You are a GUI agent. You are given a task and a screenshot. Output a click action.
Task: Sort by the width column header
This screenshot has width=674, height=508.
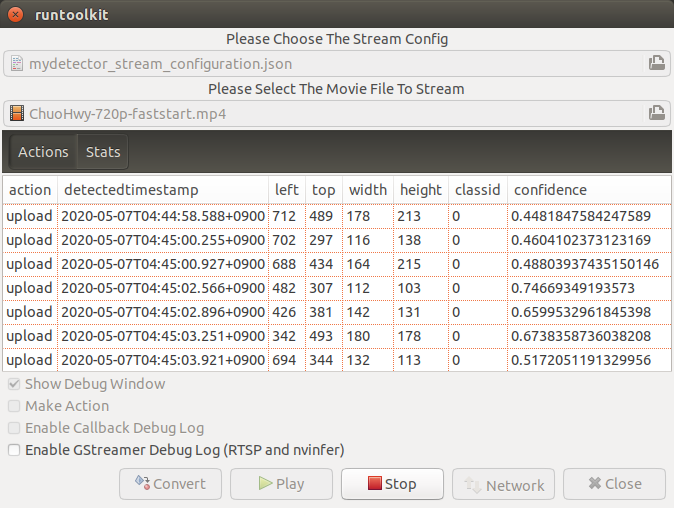[x=368, y=190]
